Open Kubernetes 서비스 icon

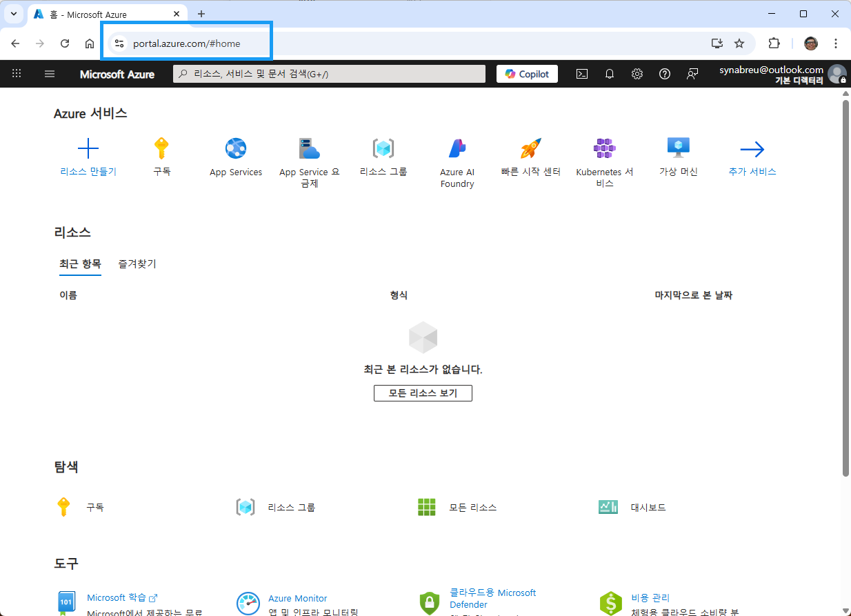[x=605, y=148]
